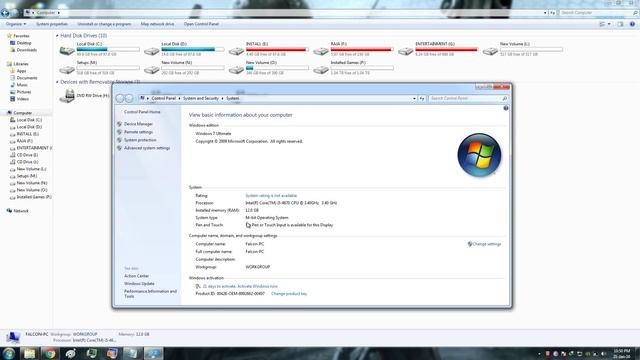This screenshot has width=640, height=360.
Task: Select Network in the navigation pane
Action: 21,211
